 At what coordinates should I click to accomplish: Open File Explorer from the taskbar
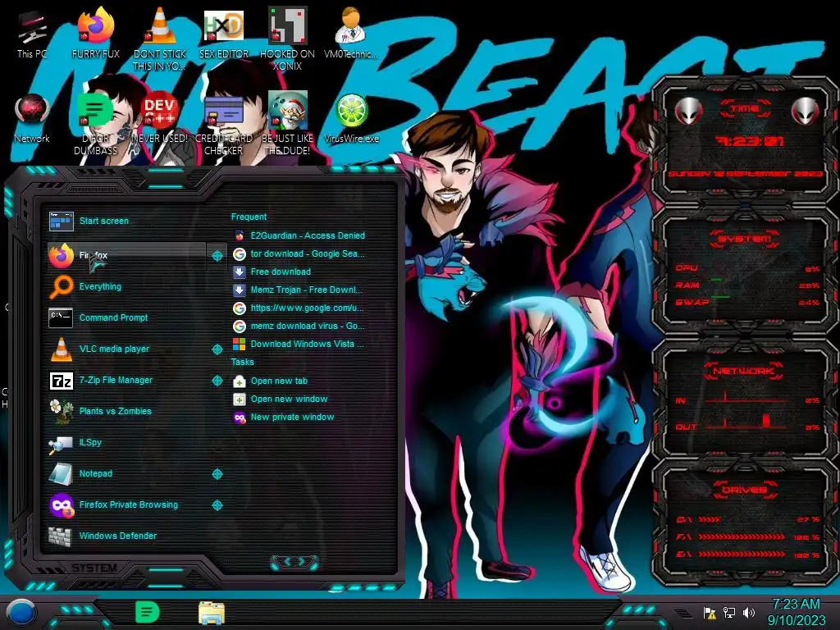point(211,613)
